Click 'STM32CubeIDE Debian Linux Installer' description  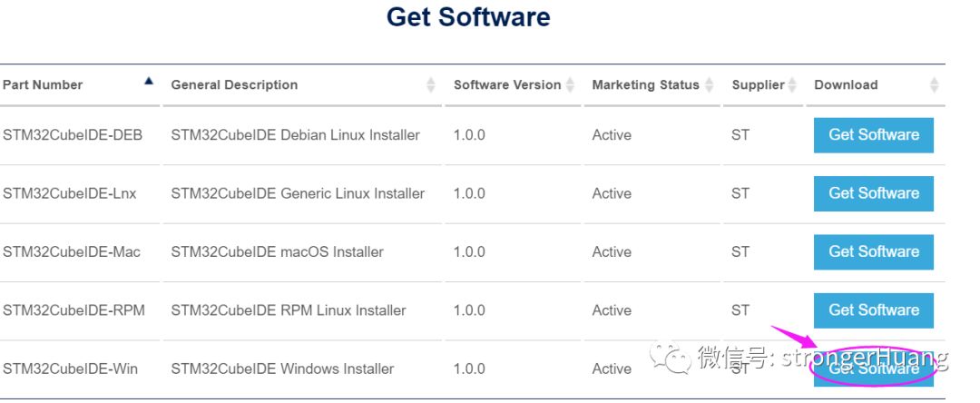tap(295, 135)
